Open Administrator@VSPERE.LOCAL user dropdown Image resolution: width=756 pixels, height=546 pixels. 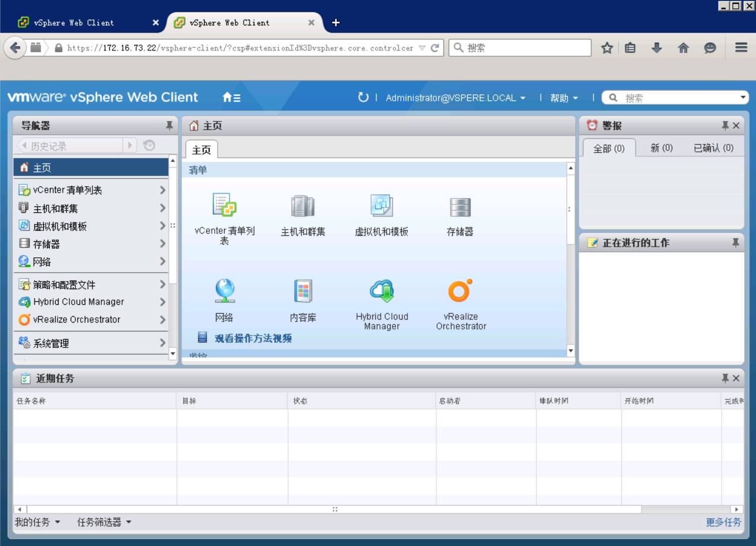[x=455, y=98]
